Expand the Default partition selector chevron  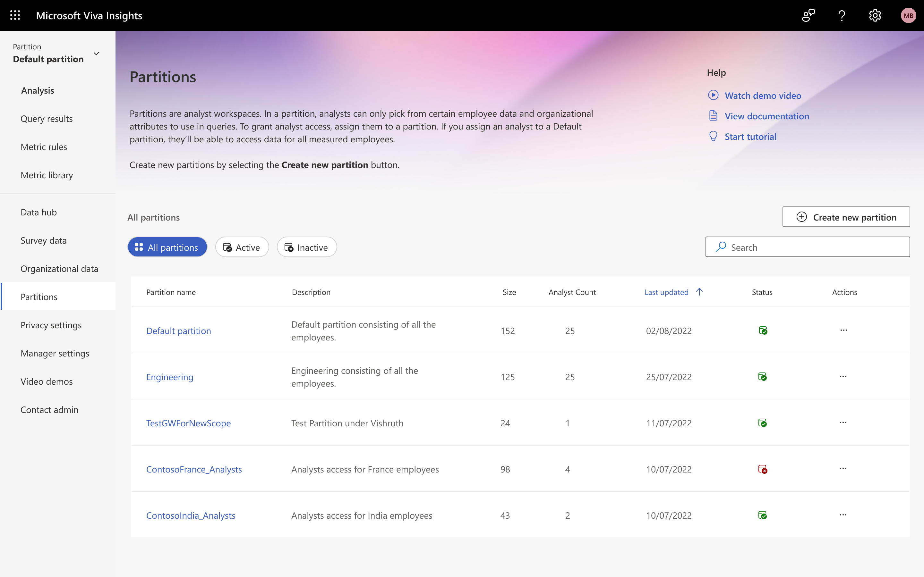coord(96,54)
